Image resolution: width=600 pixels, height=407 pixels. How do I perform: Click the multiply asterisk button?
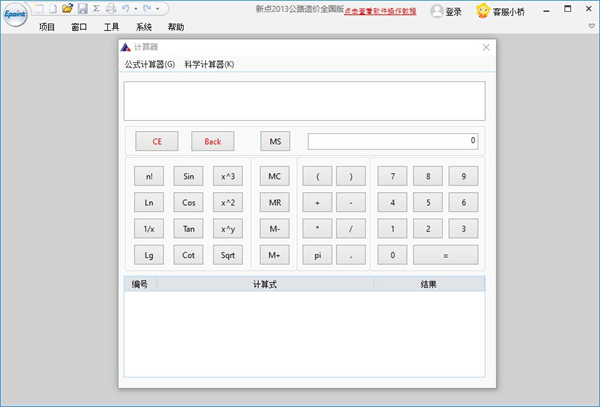coord(317,229)
